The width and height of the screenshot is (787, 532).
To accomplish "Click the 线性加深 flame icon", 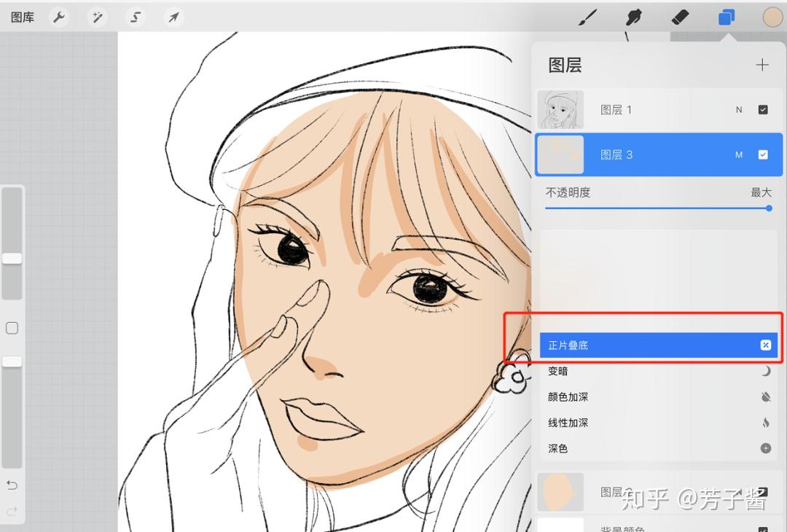I will [x=765, y=423].
